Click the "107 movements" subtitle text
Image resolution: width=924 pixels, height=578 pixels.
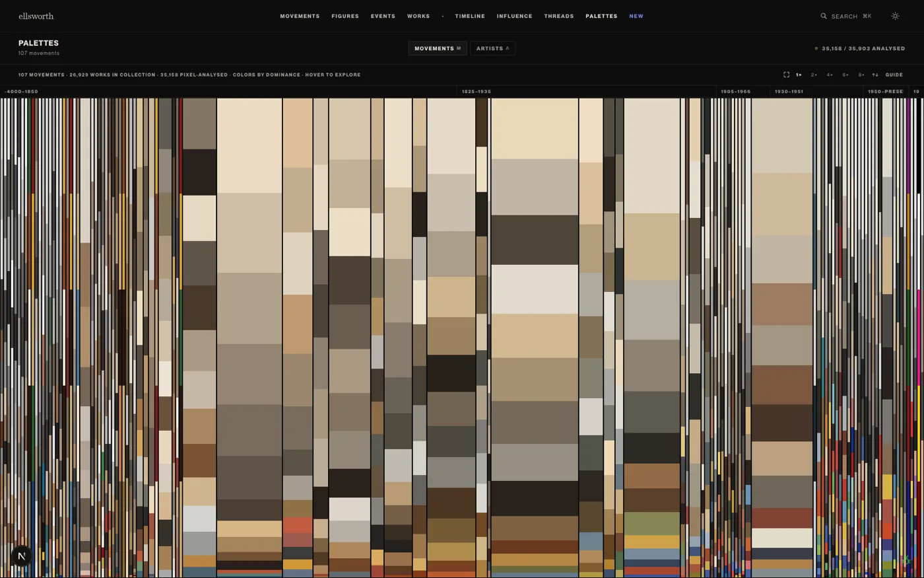[x=39, y=53]
